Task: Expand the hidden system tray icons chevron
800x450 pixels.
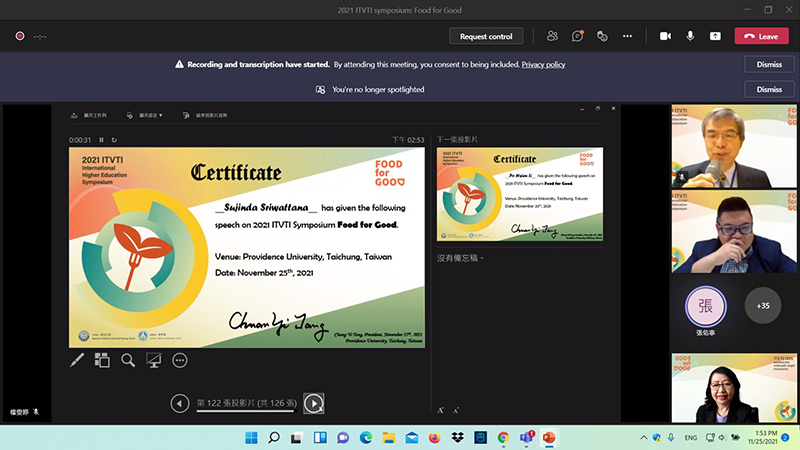Action: coord(643,437)
